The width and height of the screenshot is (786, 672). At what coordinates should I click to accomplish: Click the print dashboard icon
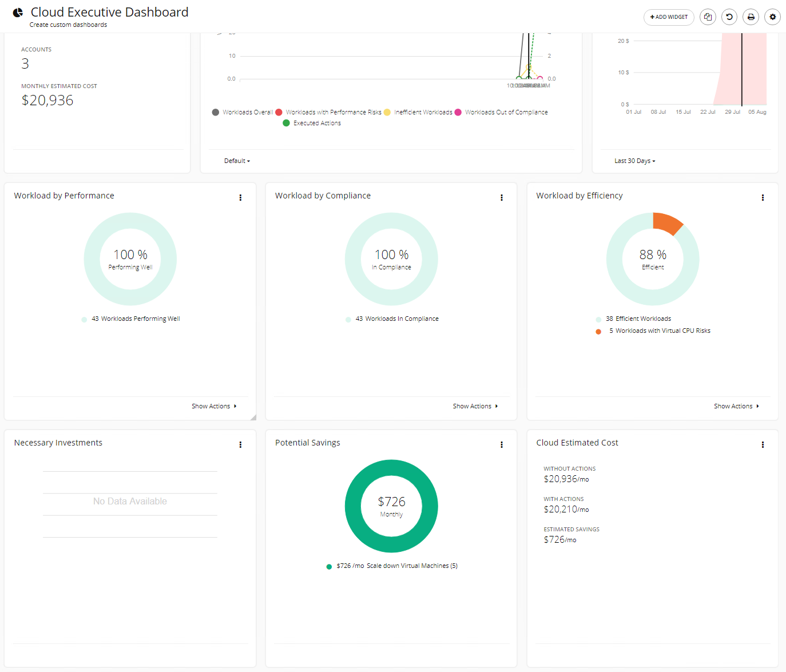click(x=751, y=17)
